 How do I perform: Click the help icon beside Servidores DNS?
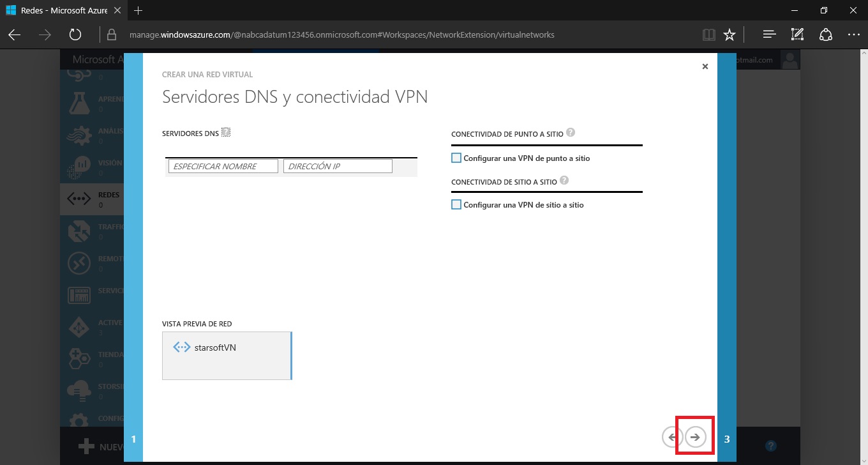225,133
